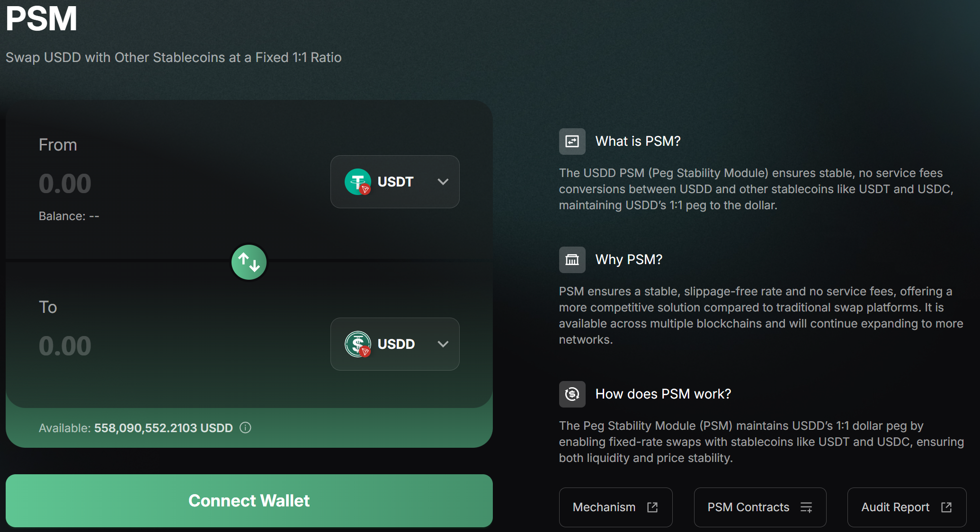Click the What is PSM icon
The width and height of the screenshot is (980, 532).
tap(572, 142)
